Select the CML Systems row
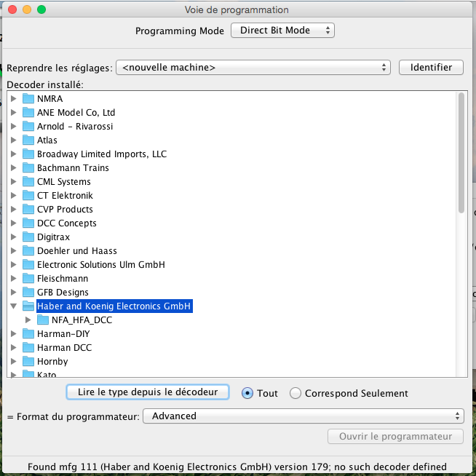This screenshot has height=476, width=476. click(x=64, y=181)
